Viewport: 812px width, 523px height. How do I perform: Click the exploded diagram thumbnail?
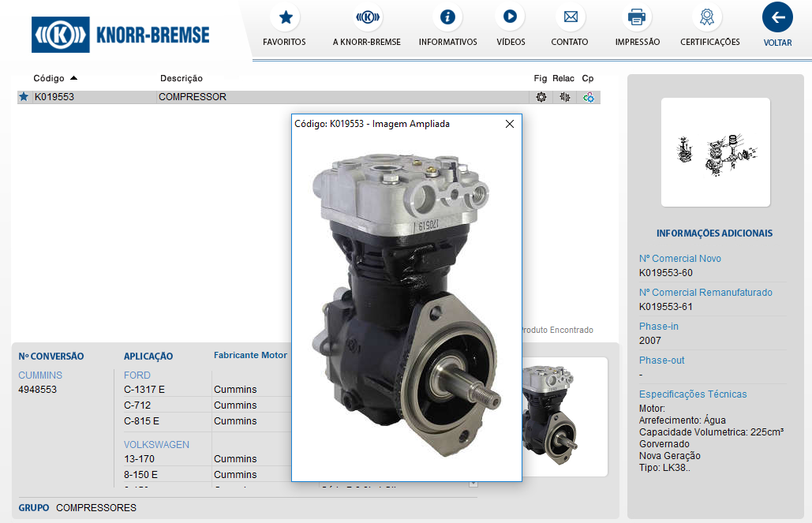(715, 151)
